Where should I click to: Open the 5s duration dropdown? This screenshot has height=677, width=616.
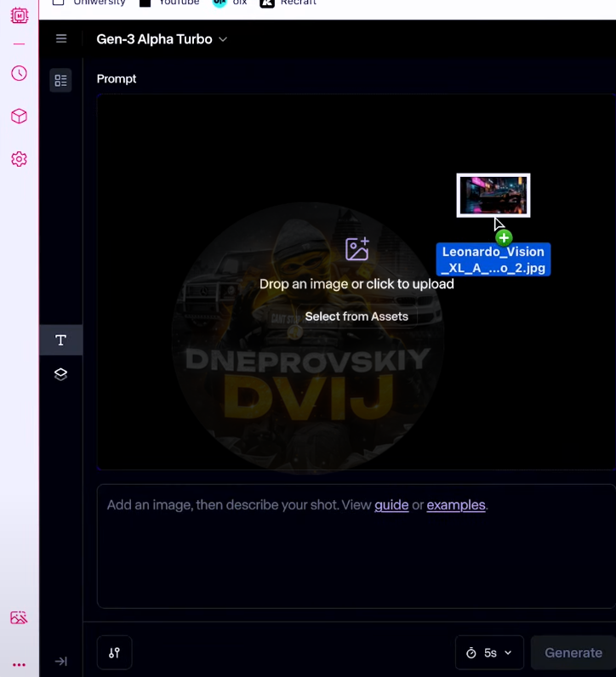tap(489, 652)
